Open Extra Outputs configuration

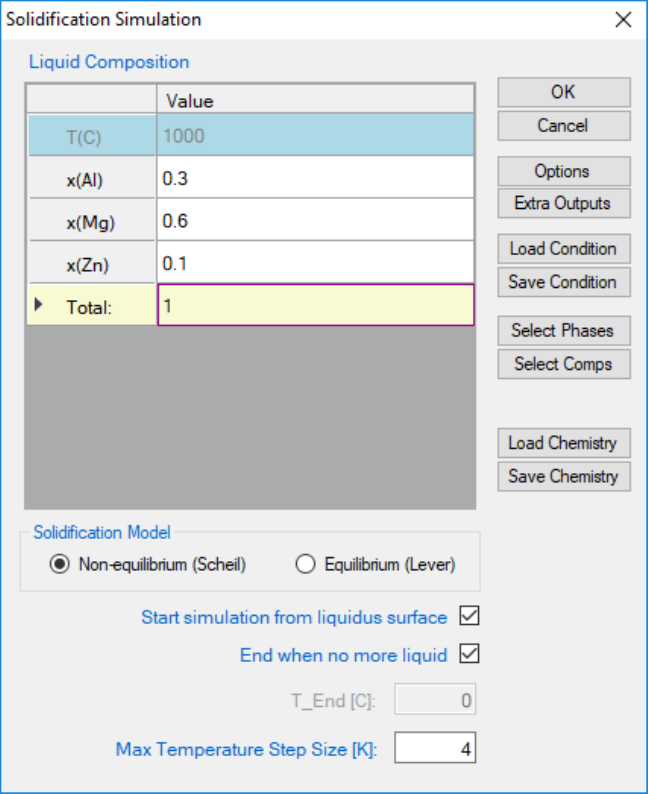(x=564, y=204)
